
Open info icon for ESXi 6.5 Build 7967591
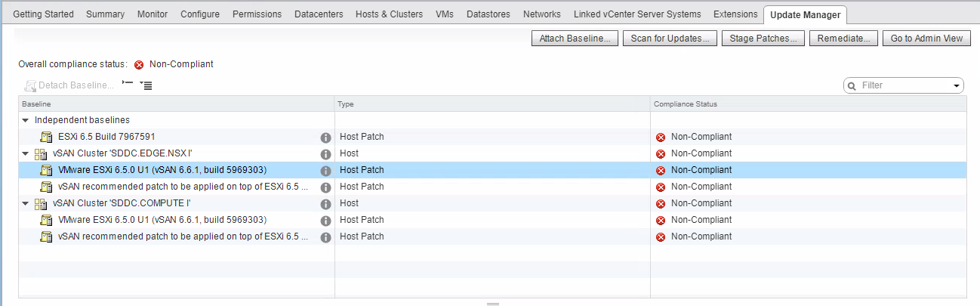click(x=326, y=138)
